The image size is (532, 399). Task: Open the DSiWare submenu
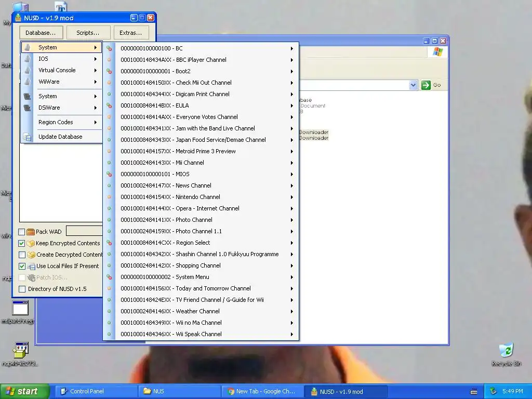61,108
